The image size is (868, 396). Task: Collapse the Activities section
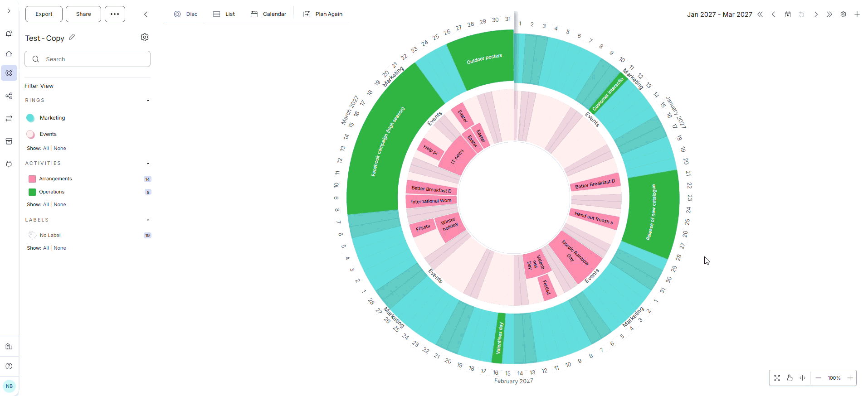point(148,164)
